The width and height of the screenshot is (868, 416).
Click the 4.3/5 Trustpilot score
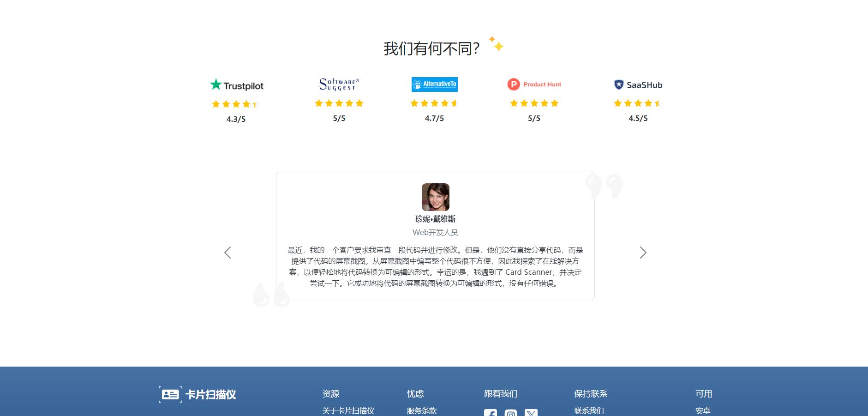[236, 119]
